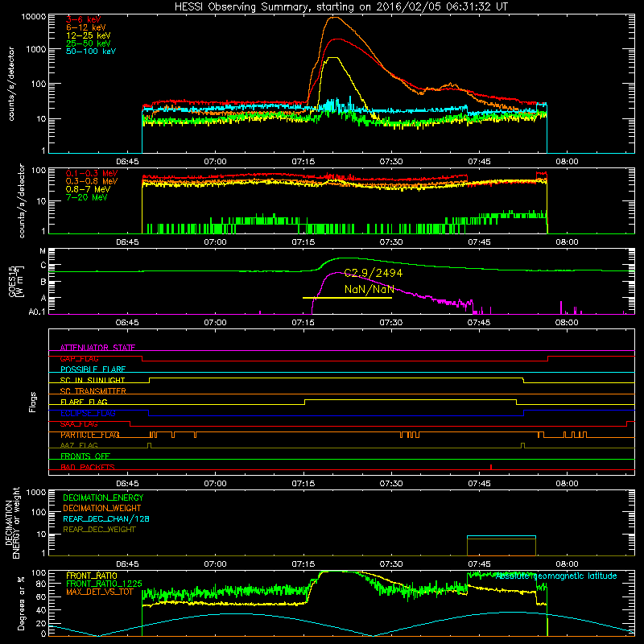Select the red 3-6 keV legend label
The image size is (644, 644).
84,19
